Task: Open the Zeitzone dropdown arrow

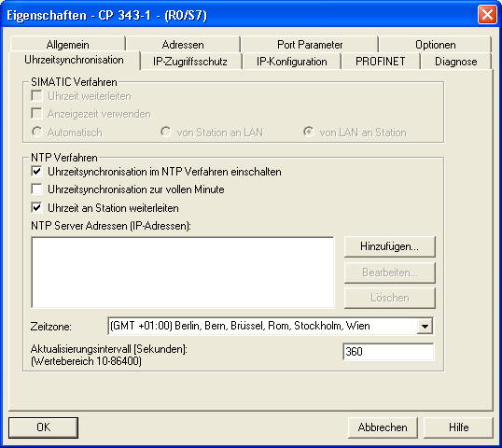Action: coord(425,327)
